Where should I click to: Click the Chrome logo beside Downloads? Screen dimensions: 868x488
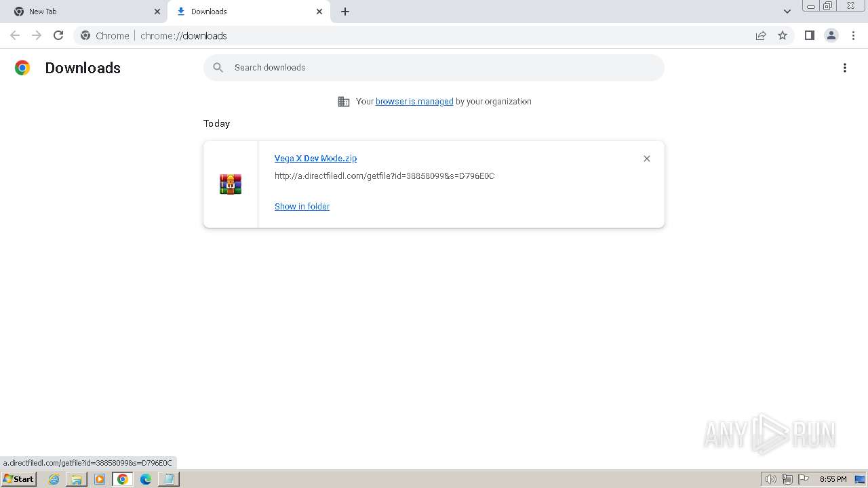pos(22,68)
